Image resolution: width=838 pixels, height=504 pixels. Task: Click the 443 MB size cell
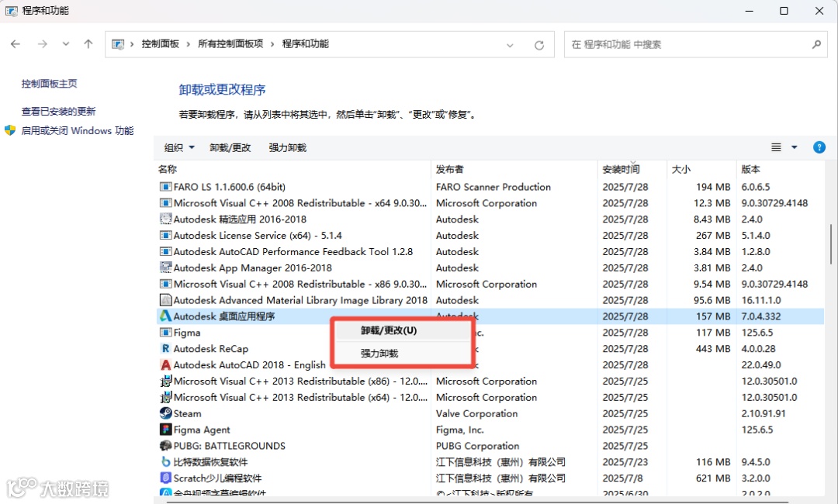pyautogui.click(x=713, y=349)
